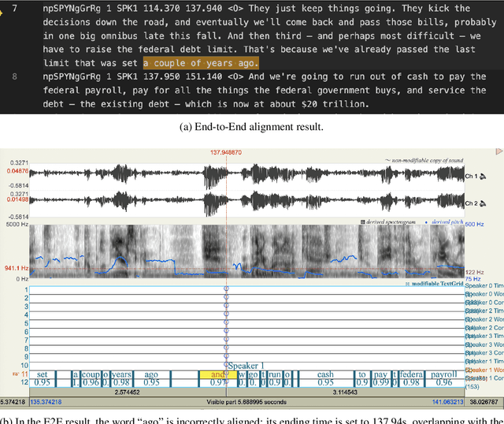This screenshot has height=424, width=504.
Task: Play the 3.114543 selection bar
Action: pos(346,392)
